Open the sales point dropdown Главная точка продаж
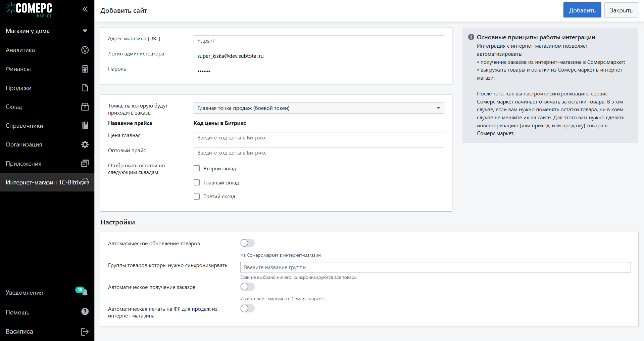 pos(319,108)
